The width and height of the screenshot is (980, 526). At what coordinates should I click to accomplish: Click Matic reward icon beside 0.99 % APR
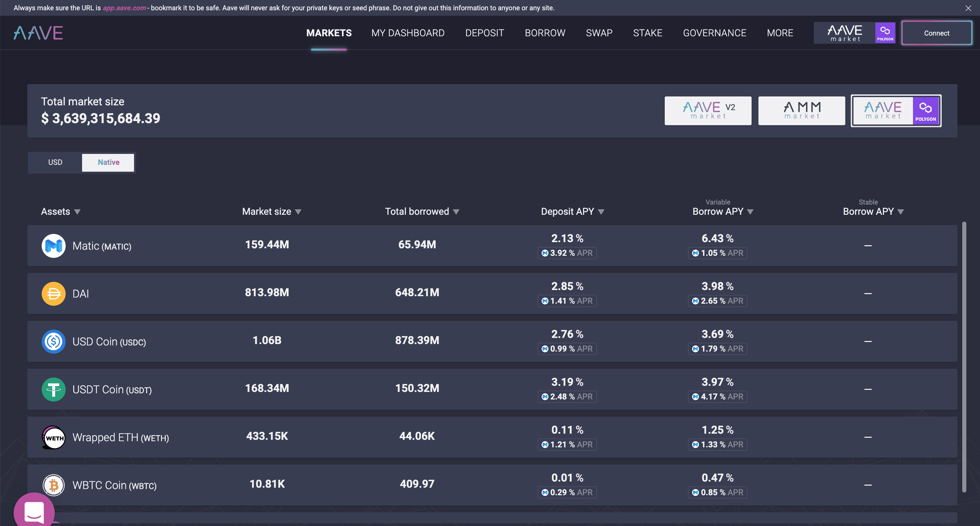click(545, 349)
